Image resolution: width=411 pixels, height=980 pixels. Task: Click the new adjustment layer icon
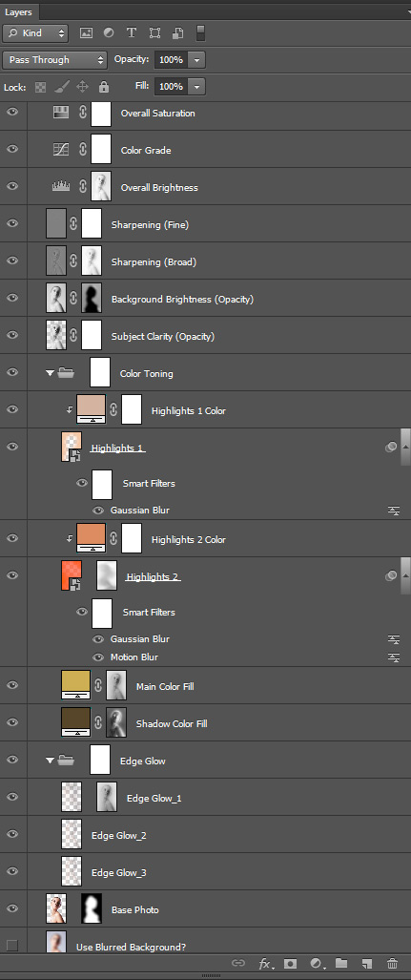tap(316, 963)
